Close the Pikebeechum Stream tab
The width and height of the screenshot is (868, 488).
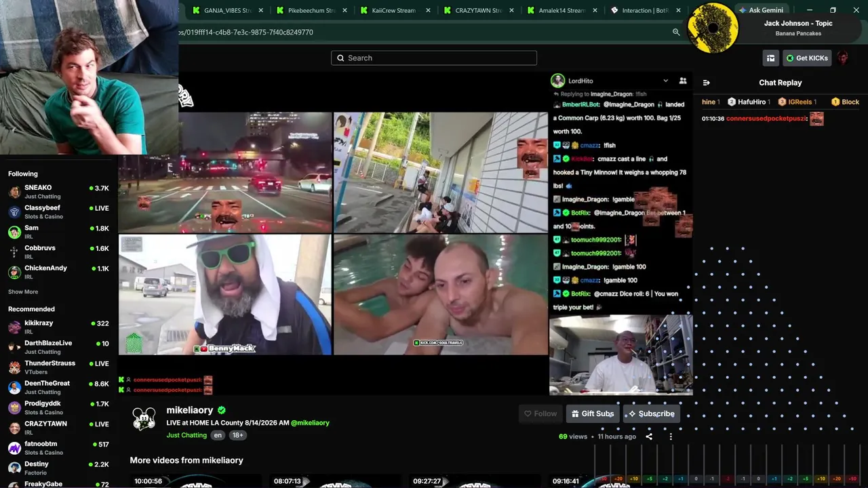[x=345, y=10]
